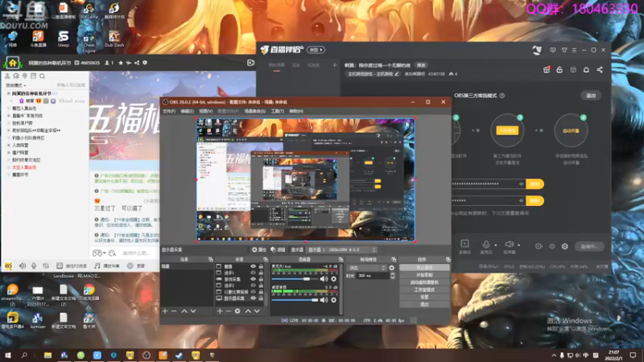644x362 pixels.
Task: Click the home icon in the YY window
Action: coord(13,63)
